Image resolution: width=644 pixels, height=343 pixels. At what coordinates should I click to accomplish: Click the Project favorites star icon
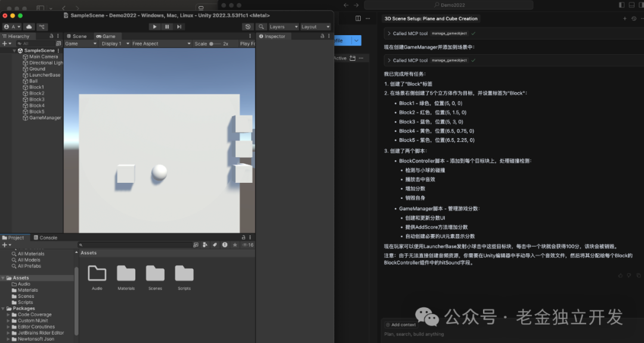(234, 245)
